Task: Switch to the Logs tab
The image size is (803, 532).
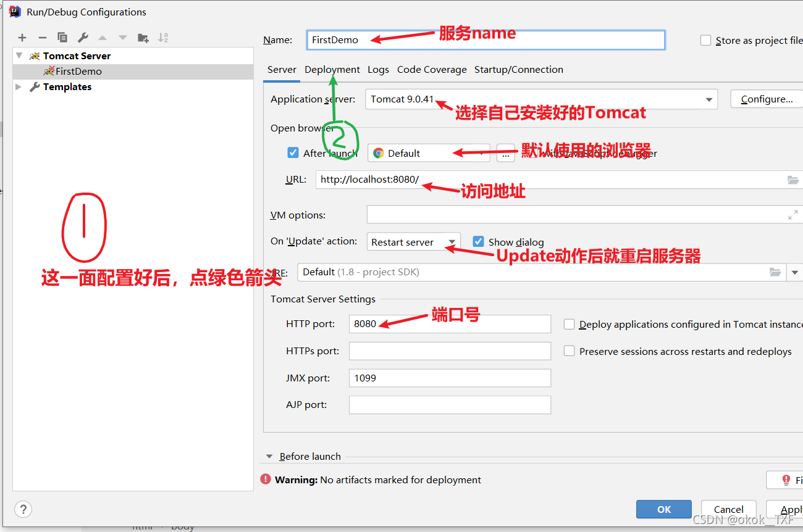Action: click(378, 70)
